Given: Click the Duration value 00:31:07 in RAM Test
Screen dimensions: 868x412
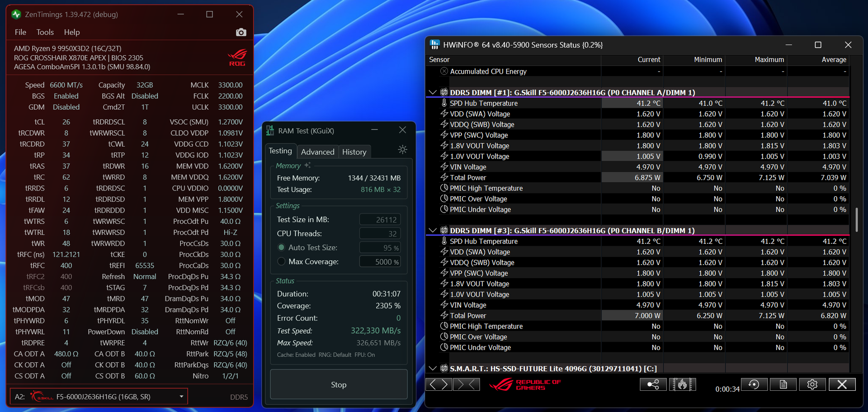Looking at the screenshot, I should (x=387, y=294).
